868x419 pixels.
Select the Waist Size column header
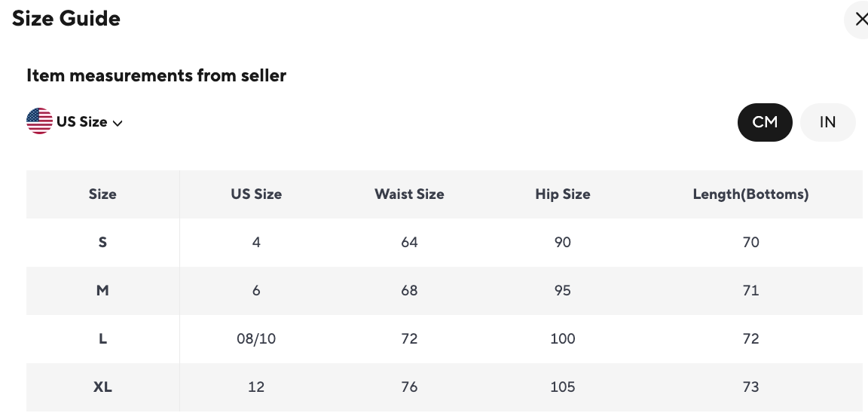pyautogui.click(x=409, y=194)
